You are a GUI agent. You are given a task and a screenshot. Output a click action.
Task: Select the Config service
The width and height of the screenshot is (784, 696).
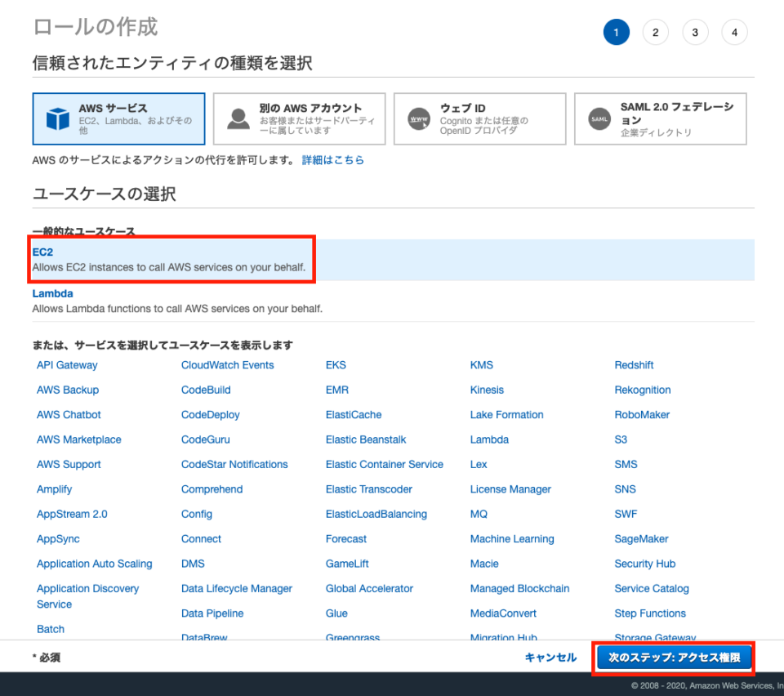[197, 514]
